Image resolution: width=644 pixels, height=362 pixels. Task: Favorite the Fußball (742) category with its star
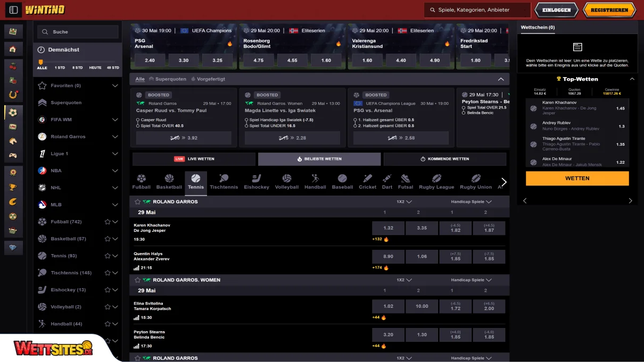tap(108, 222)
